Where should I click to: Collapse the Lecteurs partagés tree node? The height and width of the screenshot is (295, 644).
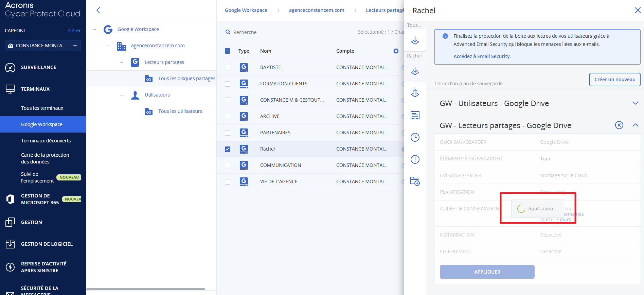(x=122, y=63)
